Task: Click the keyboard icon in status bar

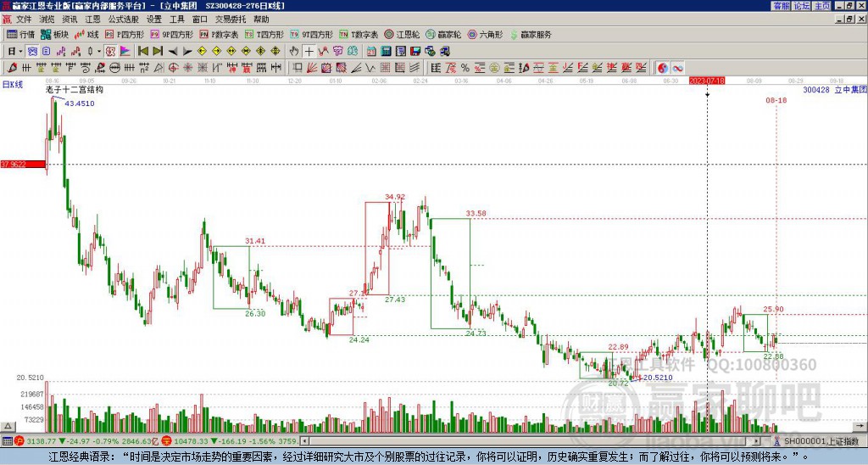Action: pos(7,441)
